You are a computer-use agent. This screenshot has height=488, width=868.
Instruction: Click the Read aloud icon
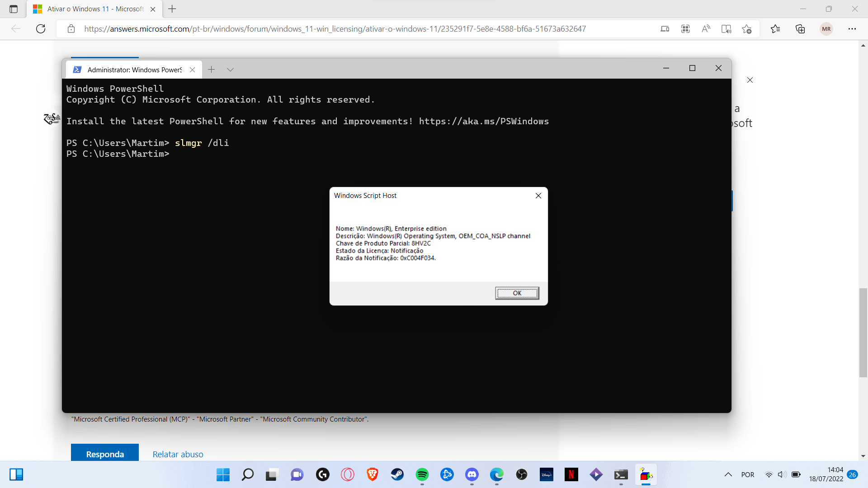tap(706, 29)
